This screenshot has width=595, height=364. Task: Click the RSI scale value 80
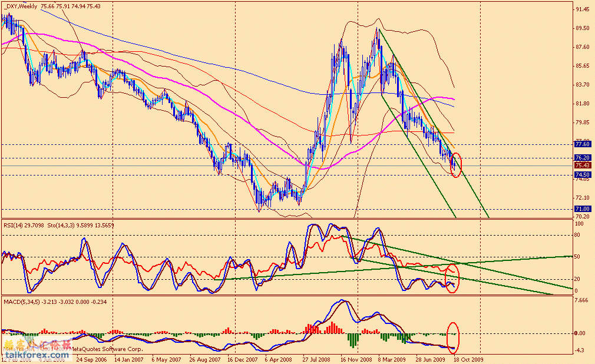(577, 235)
